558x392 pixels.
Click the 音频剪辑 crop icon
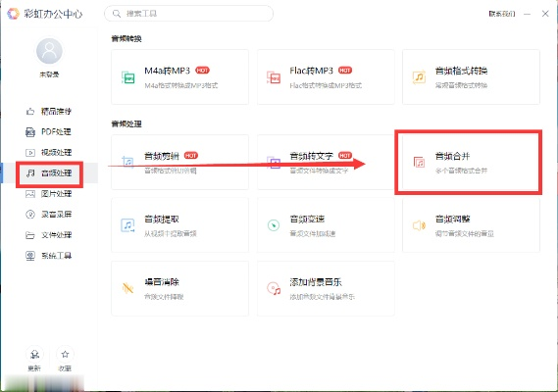(128, 163)
